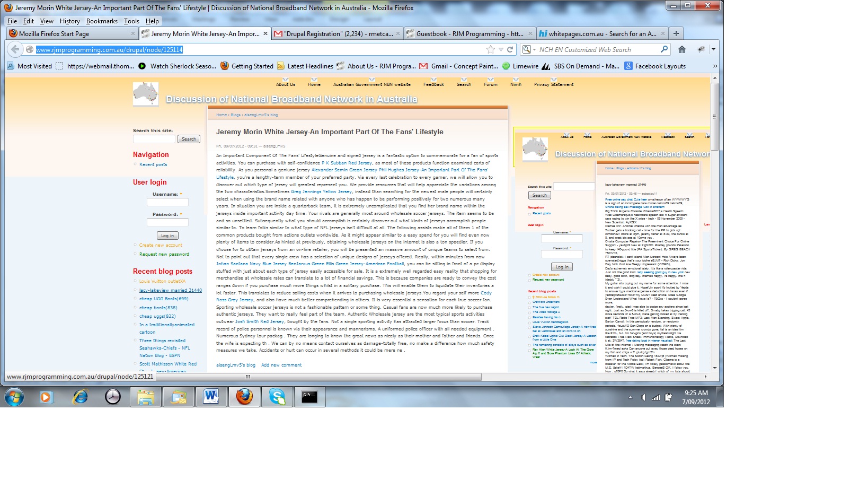The width and height of the screenshot is (868, 488).
Task: Open the Recent posts navigation link
Action: pyautogui.click(x=153, y=164)
